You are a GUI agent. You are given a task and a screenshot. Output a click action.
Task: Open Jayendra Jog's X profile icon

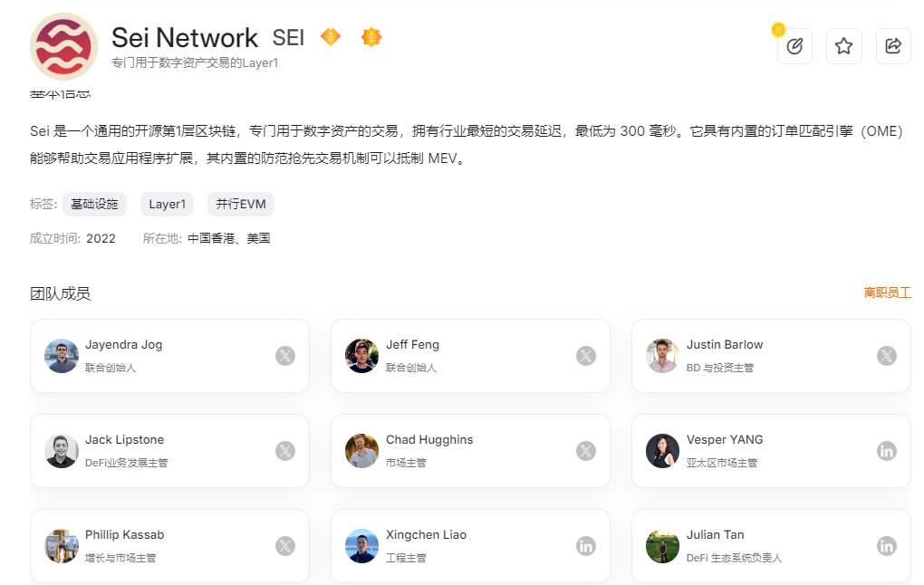pos(285,356)
